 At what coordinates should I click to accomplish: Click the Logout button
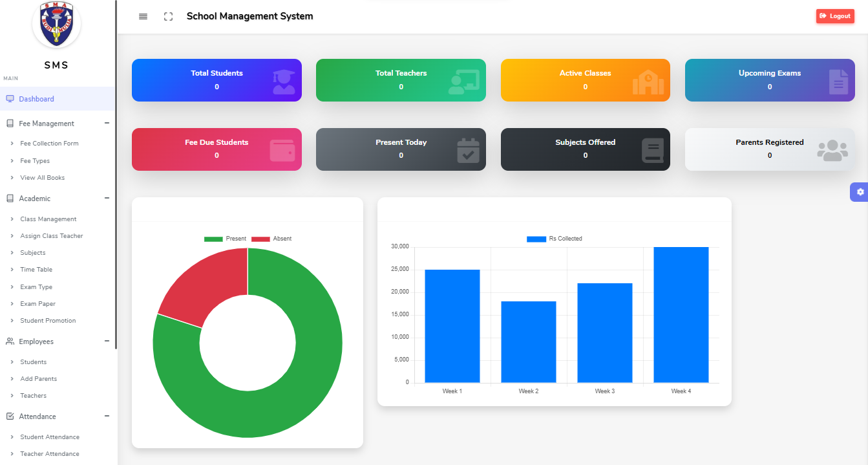pos(835,16)
